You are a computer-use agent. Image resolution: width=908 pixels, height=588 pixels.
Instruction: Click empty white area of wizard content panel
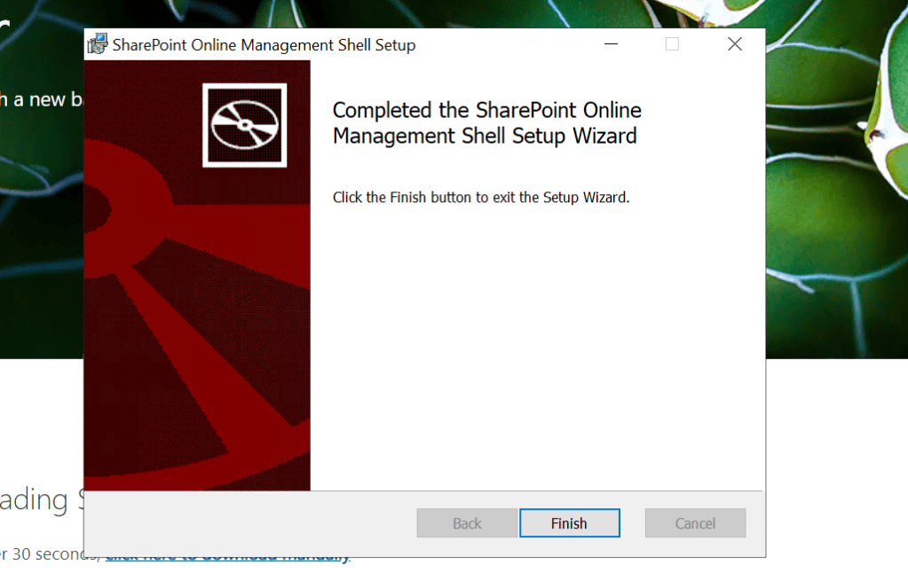(x=533, y=355)
